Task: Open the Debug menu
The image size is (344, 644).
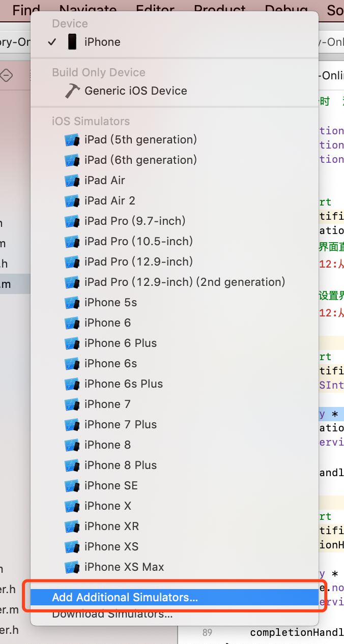Action: pos(286,10)
